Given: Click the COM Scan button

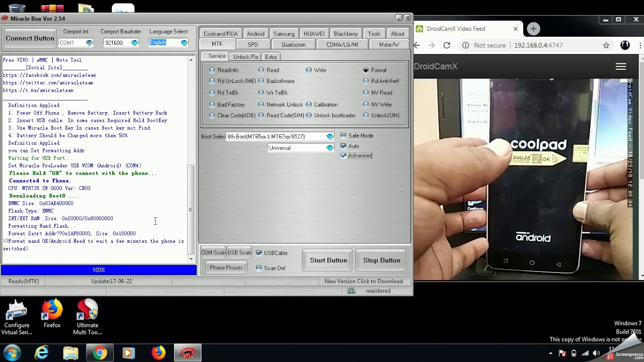Looking at the screenshot, I should coord(213,252).
